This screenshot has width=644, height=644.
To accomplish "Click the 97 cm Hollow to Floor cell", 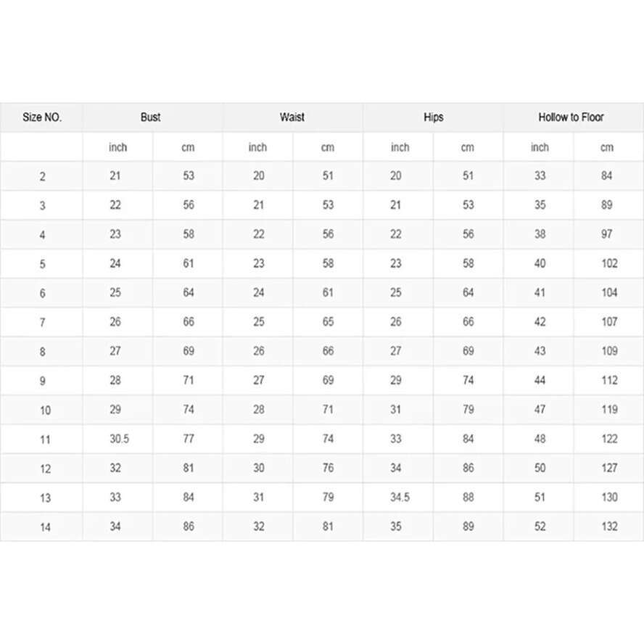I will (607, 234).
